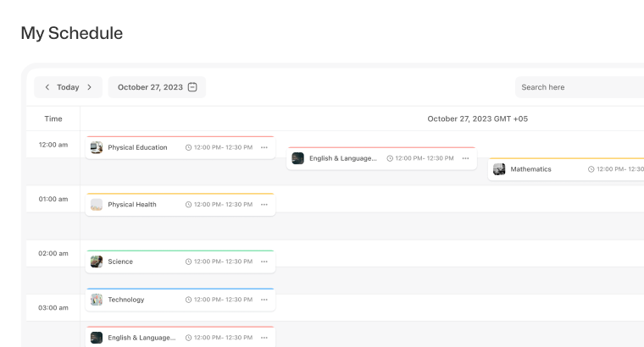Viewport: 644px width, 347px height.
Task: Click the clock icon on the Mathematics event
Action: coord(591,169)
